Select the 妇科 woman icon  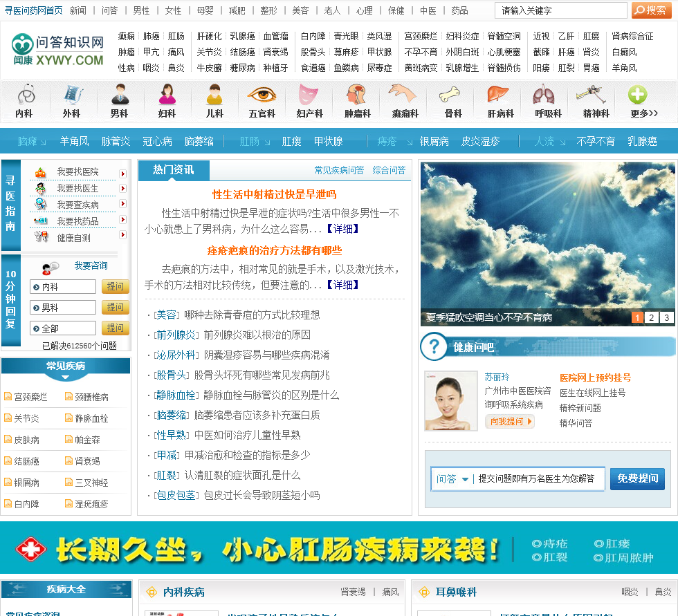167,95
